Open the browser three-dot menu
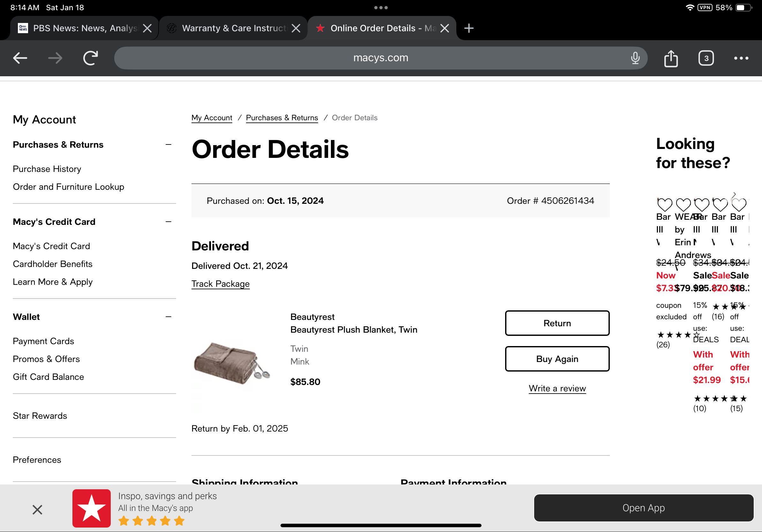This screenshot has height=532, width=762. click(x=741, y=58)
